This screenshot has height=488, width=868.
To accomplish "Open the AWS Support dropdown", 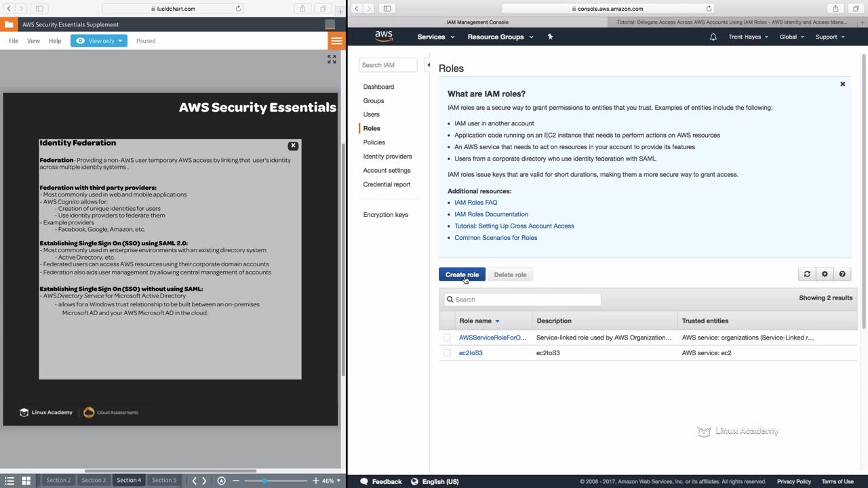I will point(830,37).
